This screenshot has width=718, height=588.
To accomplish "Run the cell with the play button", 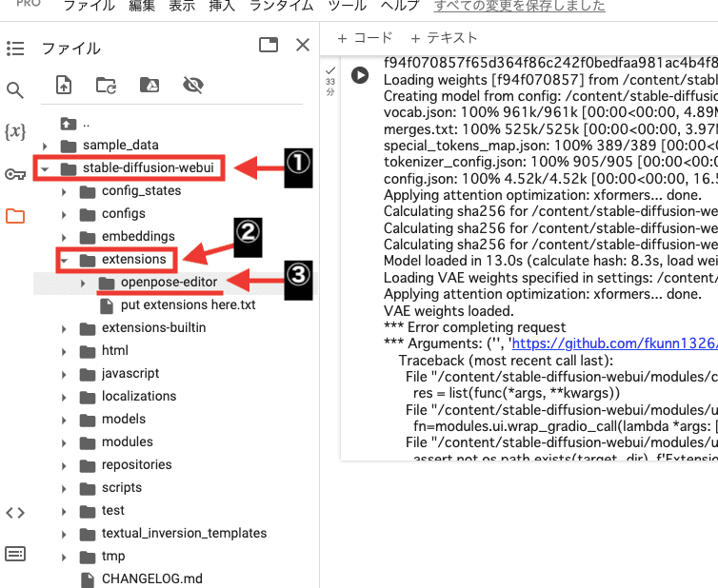I will point(360,75).
